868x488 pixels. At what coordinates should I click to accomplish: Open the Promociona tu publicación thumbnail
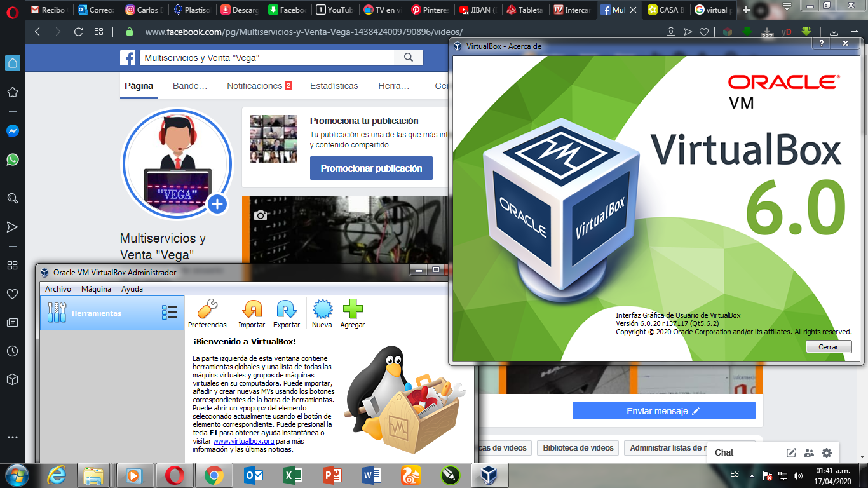tap(273, 139)
